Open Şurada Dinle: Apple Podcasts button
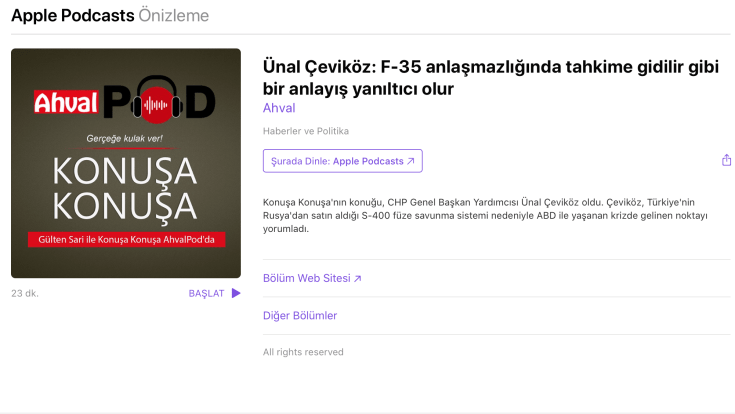Screen dimensions: 735x414 point(343,161)
